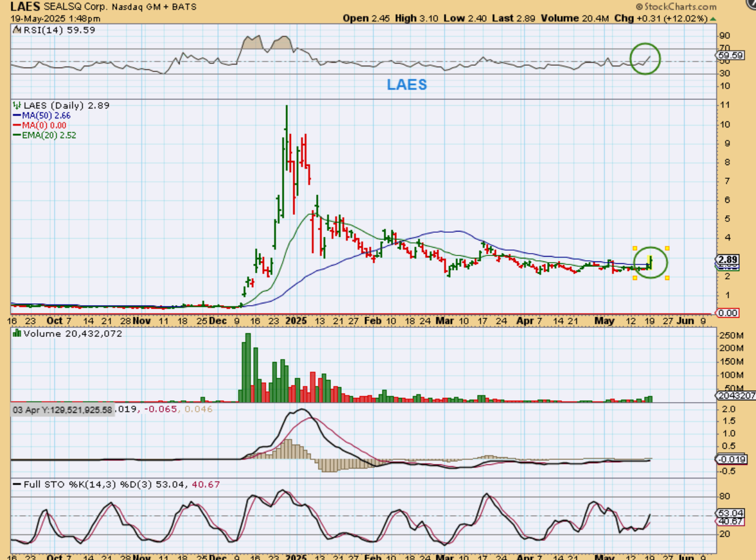Click the Chg +0.31 (+12.02%) value

tap(660, 19)
